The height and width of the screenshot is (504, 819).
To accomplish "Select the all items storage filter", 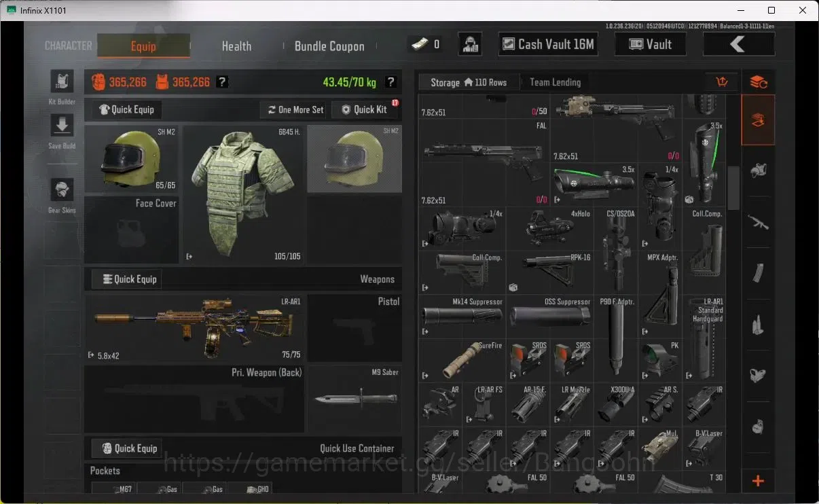I will [758, 120].
